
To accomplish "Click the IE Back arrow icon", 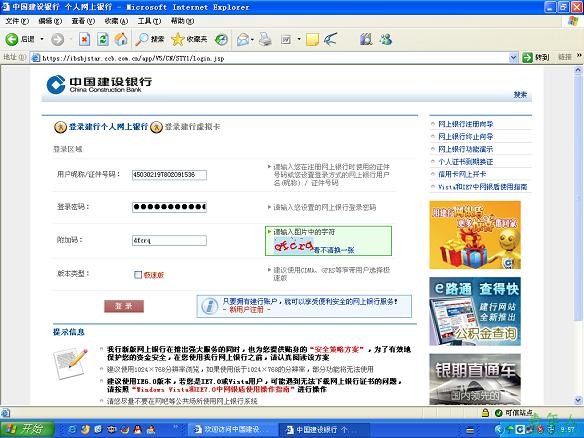I will pyautogui.click(x=12, y=39).
